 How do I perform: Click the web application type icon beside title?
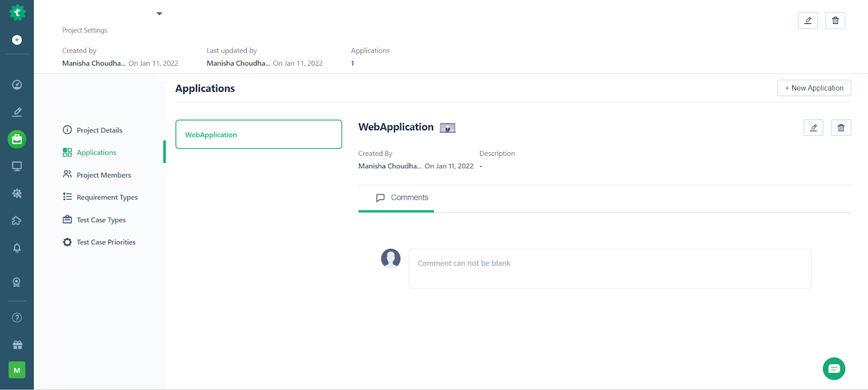tap(448, 128)
